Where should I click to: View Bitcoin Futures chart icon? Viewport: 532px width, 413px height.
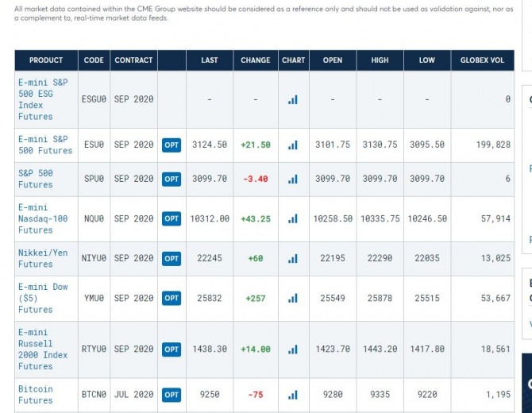click(x=293, y=395)
